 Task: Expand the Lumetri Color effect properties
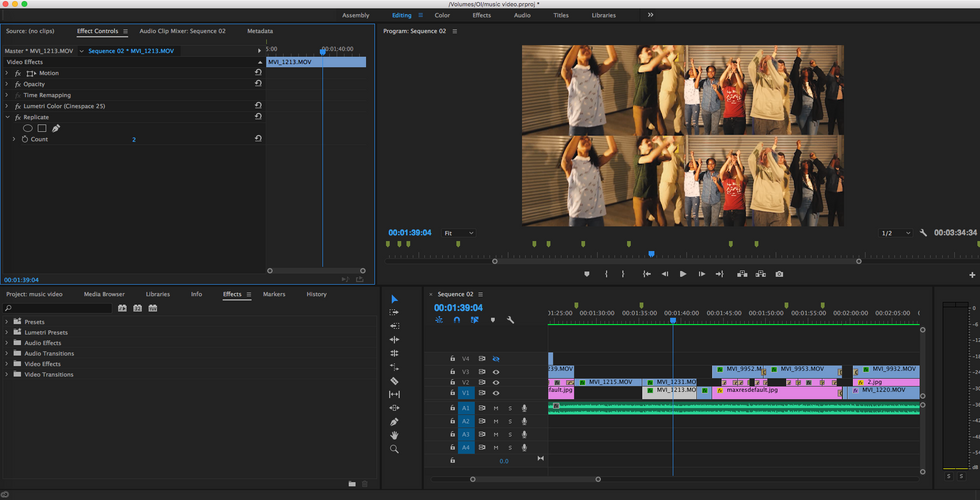(7, 106)
